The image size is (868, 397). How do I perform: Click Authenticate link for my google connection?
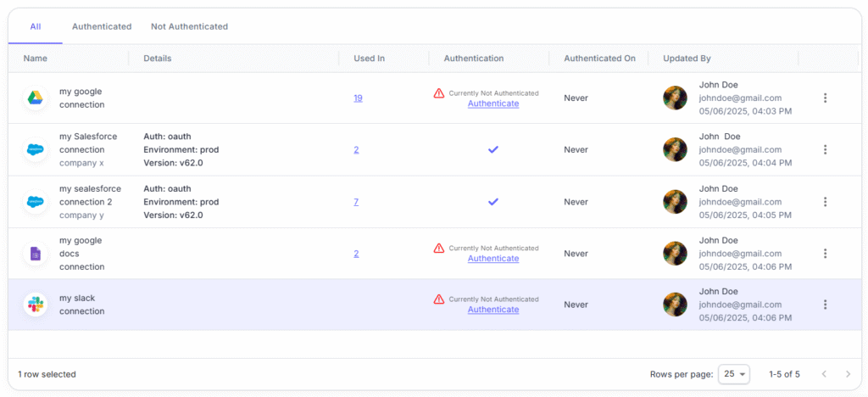coord(493,103)
